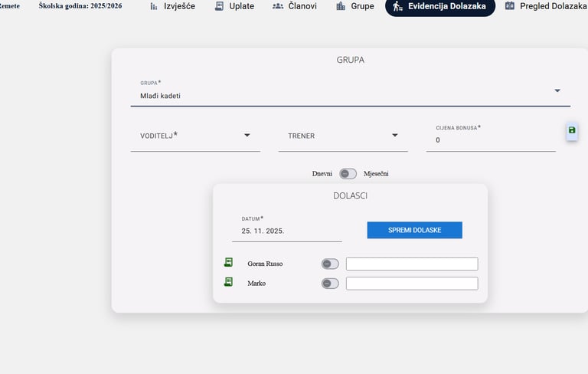Click the name Marko in the list
This screenshot has width=588, height=374.
tap(256, 283)
